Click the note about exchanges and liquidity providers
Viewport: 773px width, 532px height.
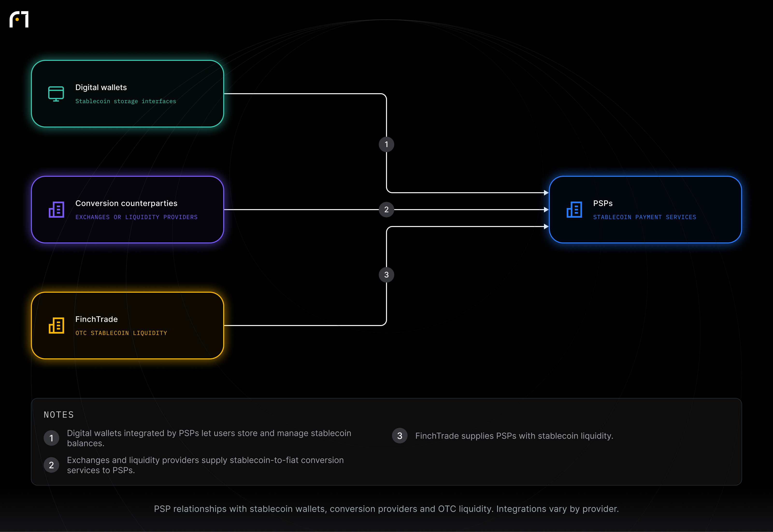pos(205,465)
